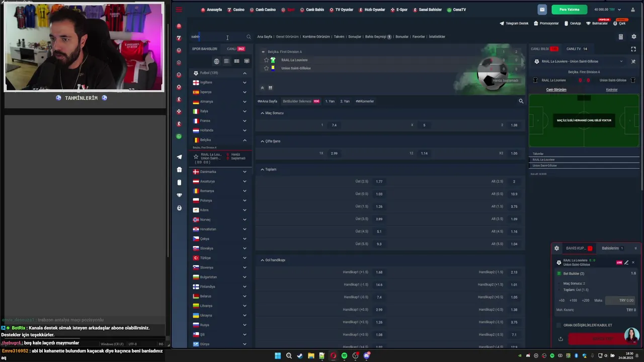Image resolution: width=644 pixels, height=362 pixels.
Task: Open the Bahislerim tab in bet slip
Action: point(612,248)
